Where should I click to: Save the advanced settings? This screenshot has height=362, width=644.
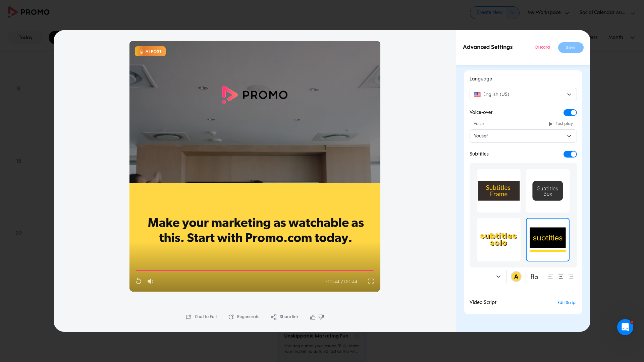[571, 48]
